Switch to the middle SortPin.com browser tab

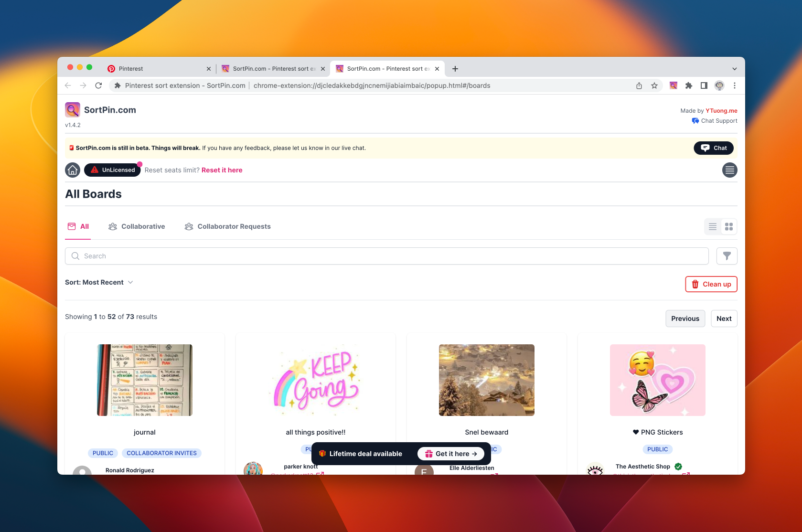pyautogui.click(x=273, y=69)
